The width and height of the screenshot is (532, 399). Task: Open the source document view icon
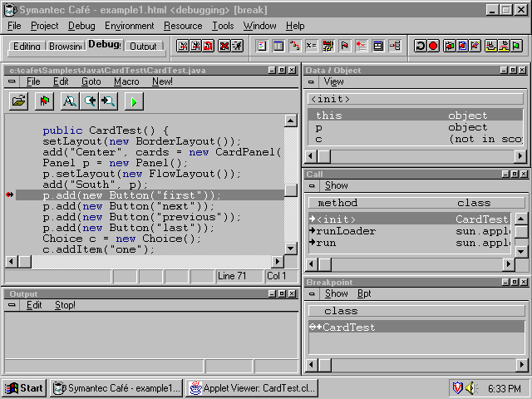click(x=262, y=46)
